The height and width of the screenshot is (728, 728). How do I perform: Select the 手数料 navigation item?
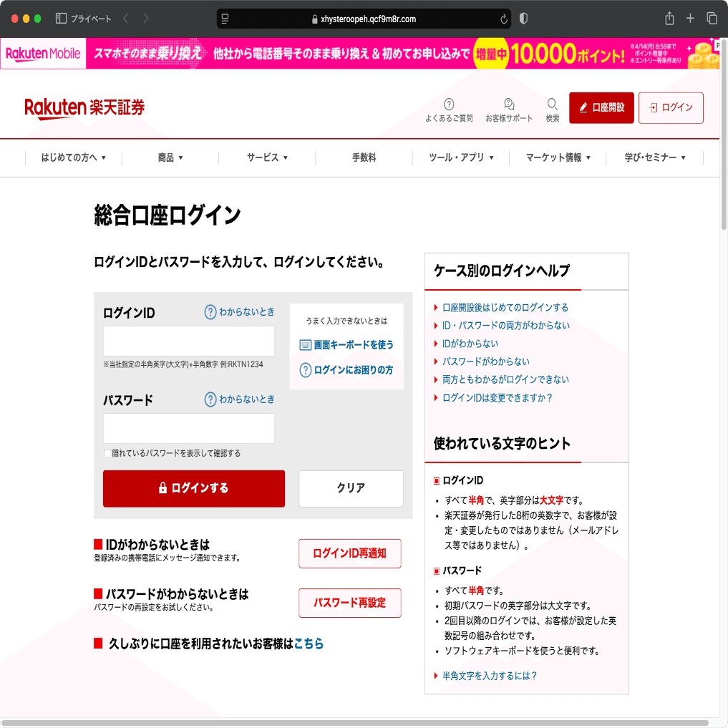pyautogui.click(x=364, y=157)
